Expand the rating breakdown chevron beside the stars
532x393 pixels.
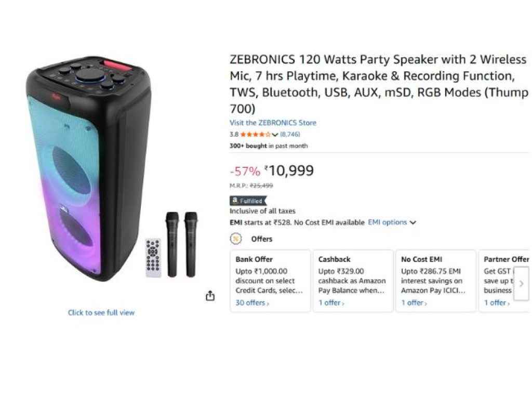275,135
